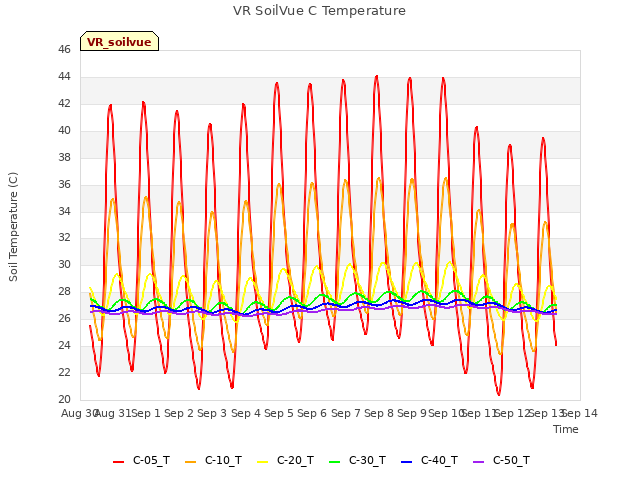640x480 pixels.
Task: Click the orange C-10_T legend swatch
Action: pyautogui.click(x=190, y=462)
